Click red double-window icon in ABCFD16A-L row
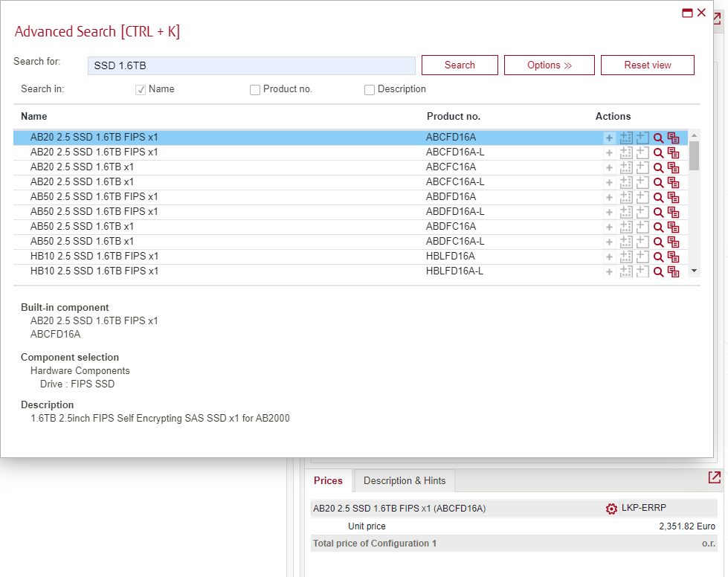The height and width of the screenshot is (577, 728). click(673, 152)
